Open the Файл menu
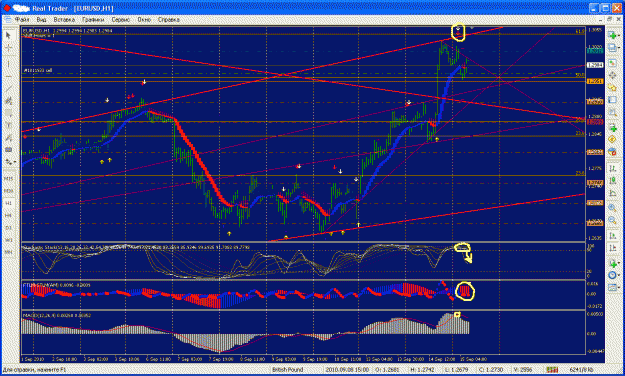The height and width of the screenshot is (376, 625). tap(22, 19)
